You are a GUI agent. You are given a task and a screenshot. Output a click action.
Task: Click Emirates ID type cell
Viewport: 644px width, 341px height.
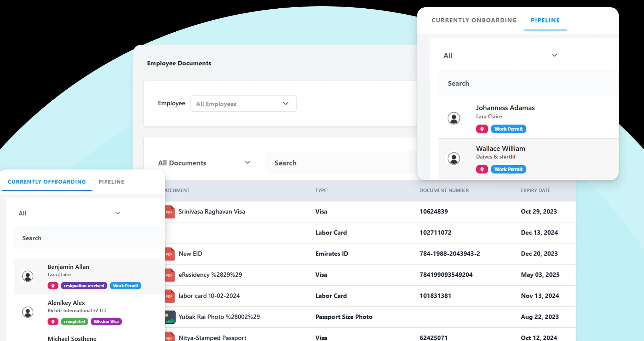332,254
